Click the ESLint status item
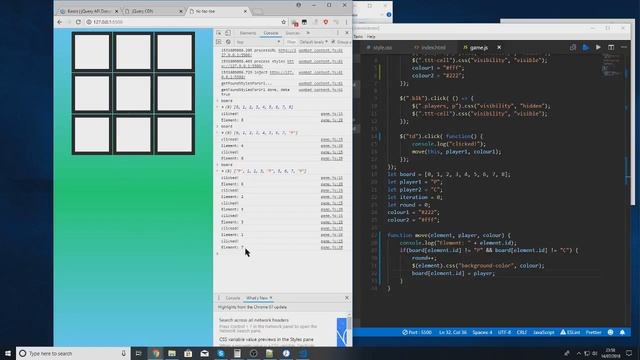Viewport: 640px width, 360px height. click(x=570, y=333)
